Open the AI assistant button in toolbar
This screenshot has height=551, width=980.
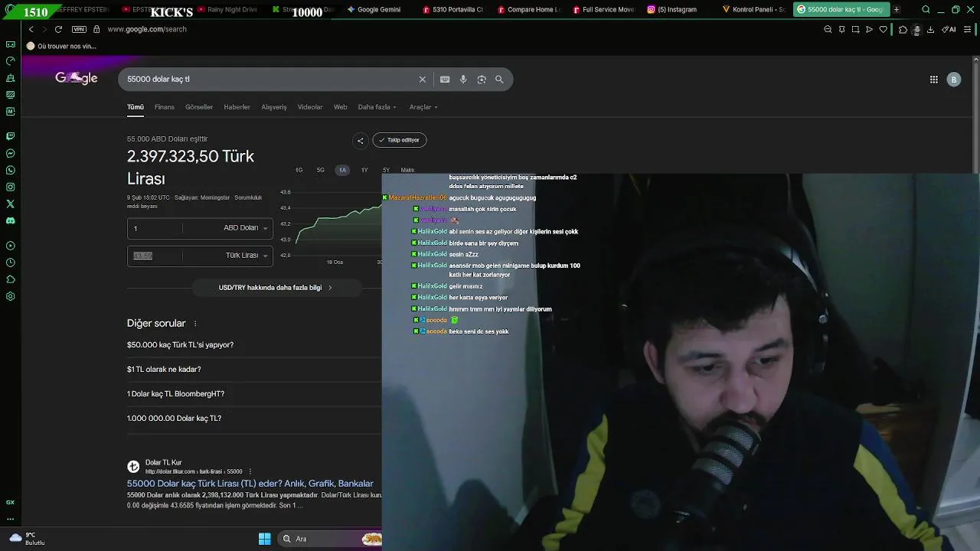[x=949, y=29]
